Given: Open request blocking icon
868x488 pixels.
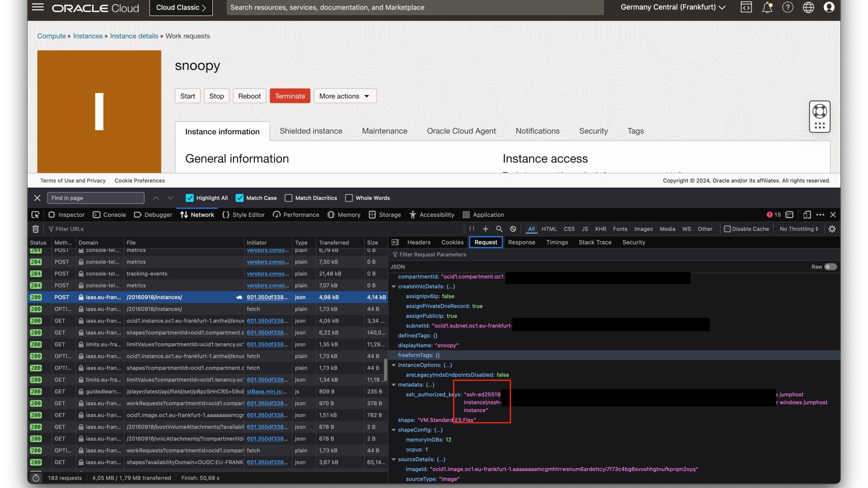Looking at the screenshot, I should tap(513, 229).
